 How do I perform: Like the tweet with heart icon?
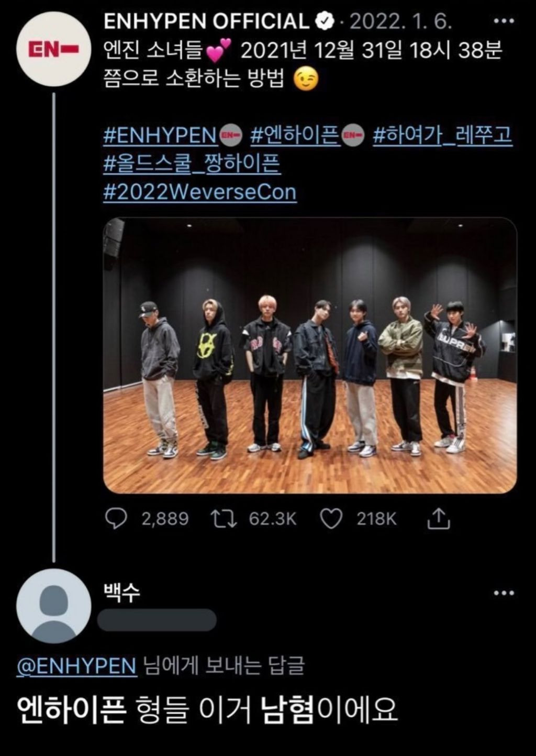pyautogui.click(x=331, y=519)
